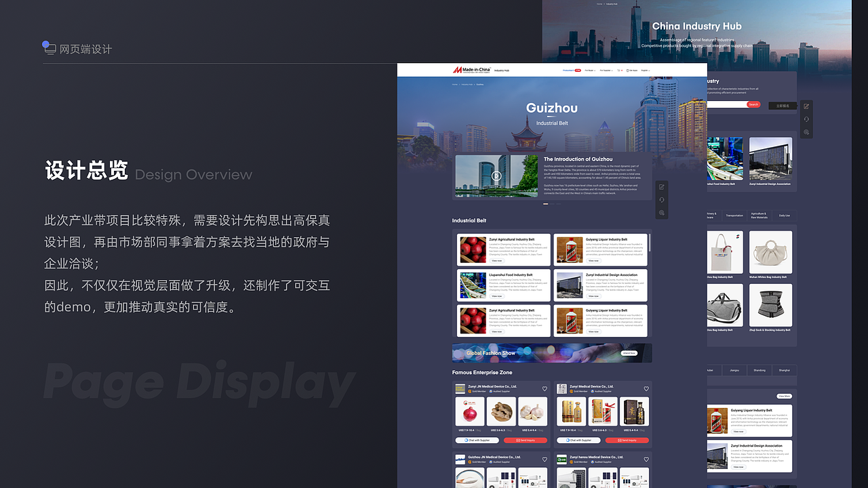The height and width of the screenshot is (488, 868).
Task: Favorite Zunyi Medical Device Co. with heart
Action: [x=646, y=389]
